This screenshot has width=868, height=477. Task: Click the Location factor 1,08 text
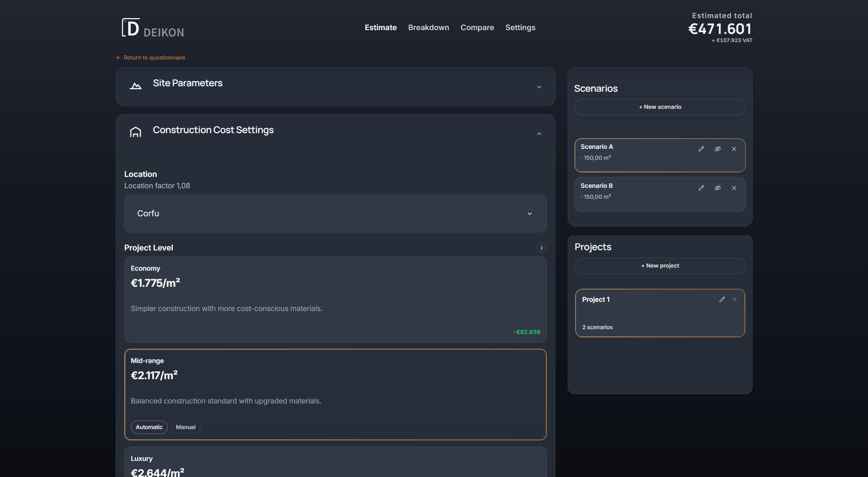coord(157,186)
